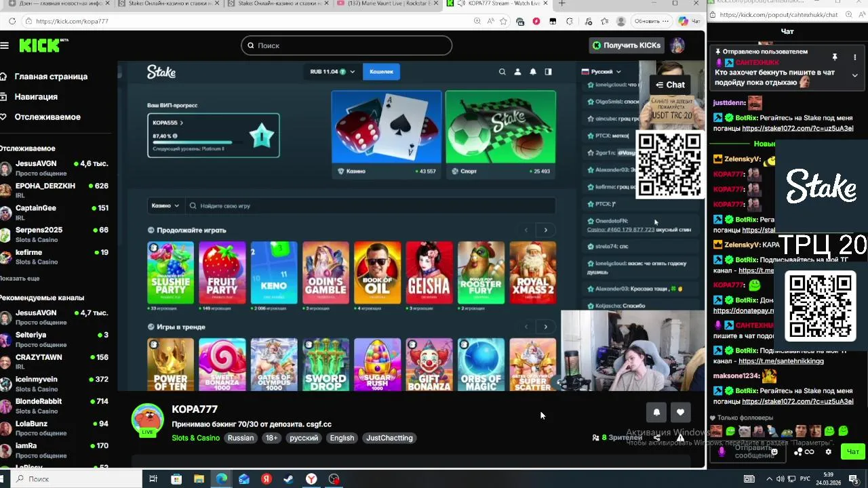Open the Русский language dropdown
Screen dimensions: 868x488
pyautogui.click(x=601, y=71)
